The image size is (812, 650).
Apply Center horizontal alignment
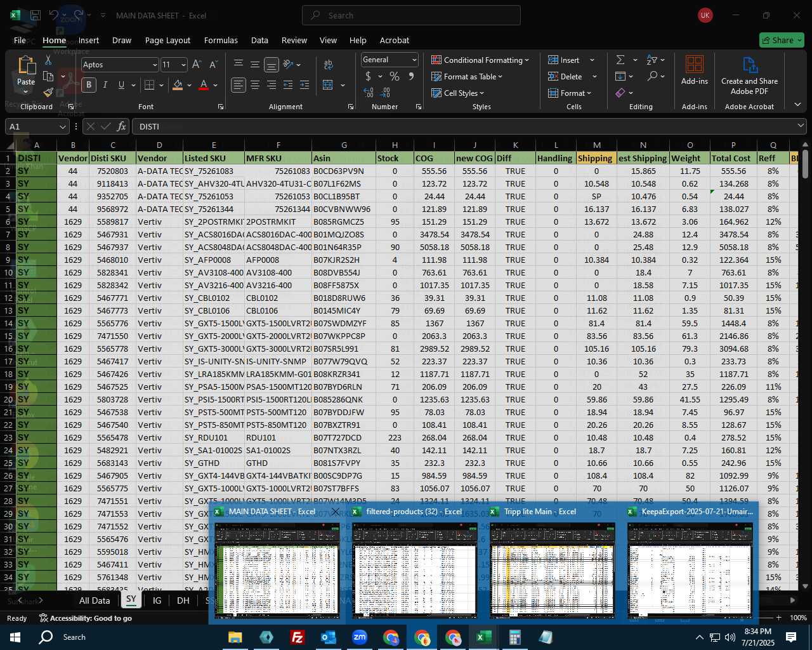pyautogui.click(x=255, y=84)
